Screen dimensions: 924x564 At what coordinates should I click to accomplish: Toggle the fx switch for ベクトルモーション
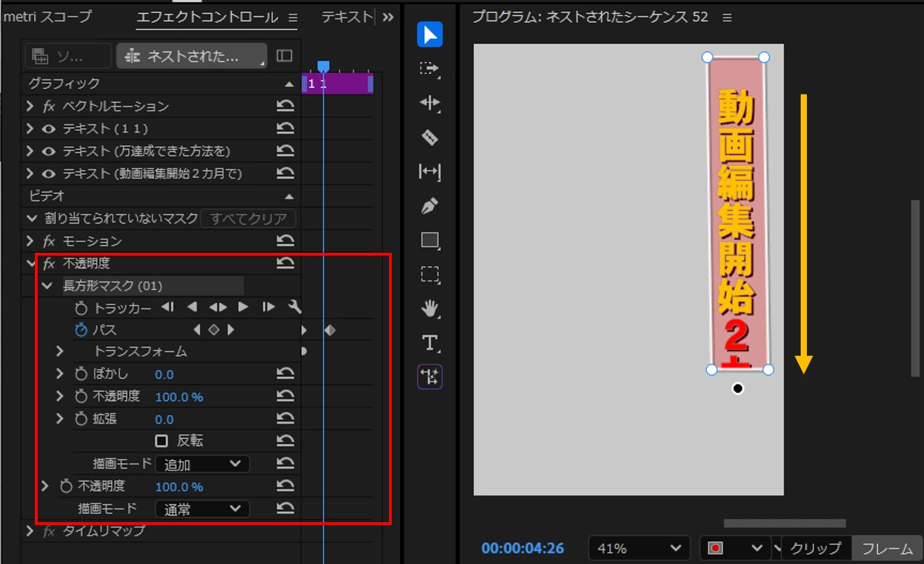click(x=49, y=106)
